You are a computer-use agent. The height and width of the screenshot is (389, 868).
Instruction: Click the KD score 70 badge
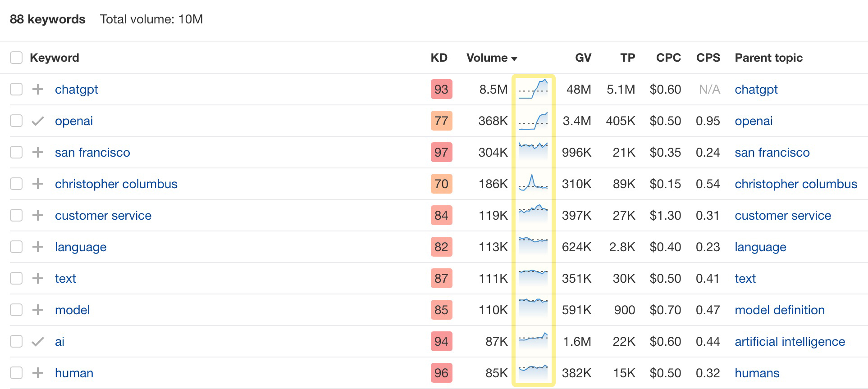click(441, 184)
